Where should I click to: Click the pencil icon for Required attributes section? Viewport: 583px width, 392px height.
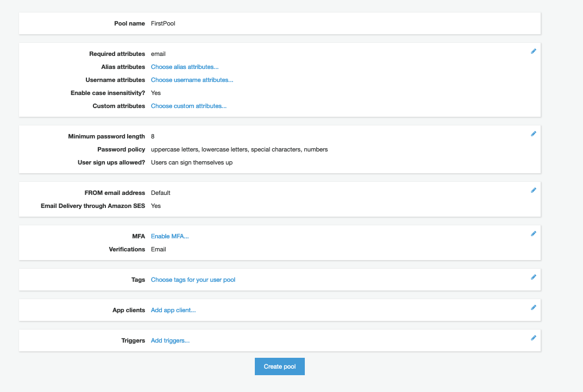533,52
